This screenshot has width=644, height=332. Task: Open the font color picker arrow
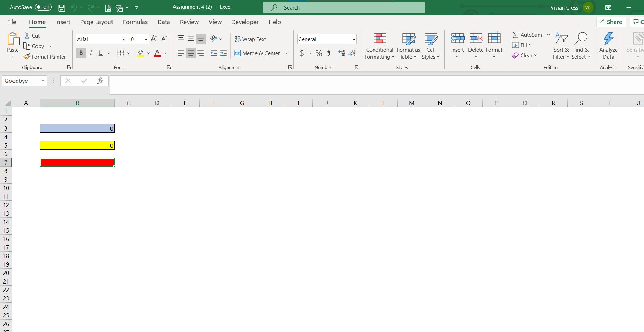[x=165, y=53]
